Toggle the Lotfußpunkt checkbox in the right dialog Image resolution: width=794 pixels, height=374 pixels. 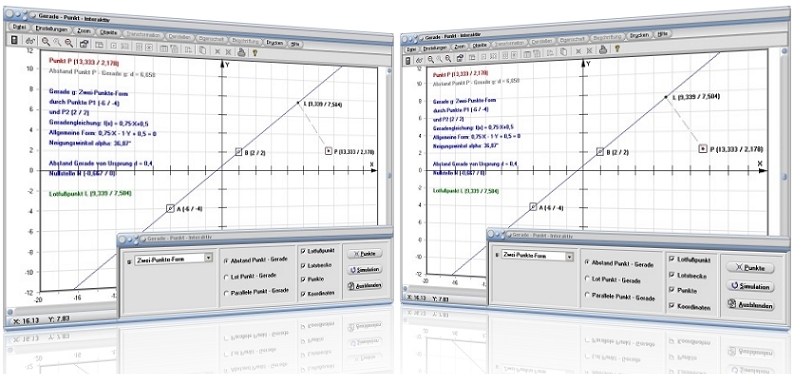(x=671, y=259)
